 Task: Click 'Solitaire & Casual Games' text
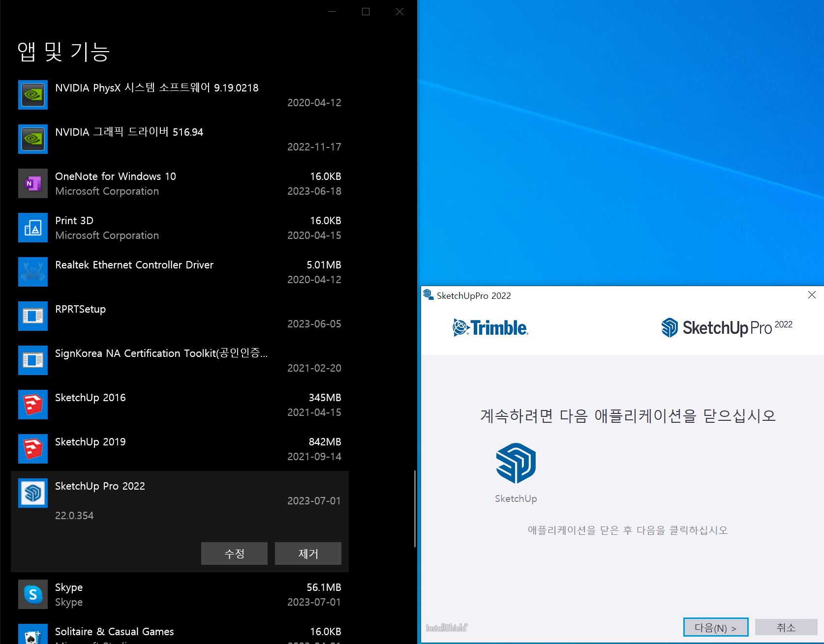tap(114, 631)
